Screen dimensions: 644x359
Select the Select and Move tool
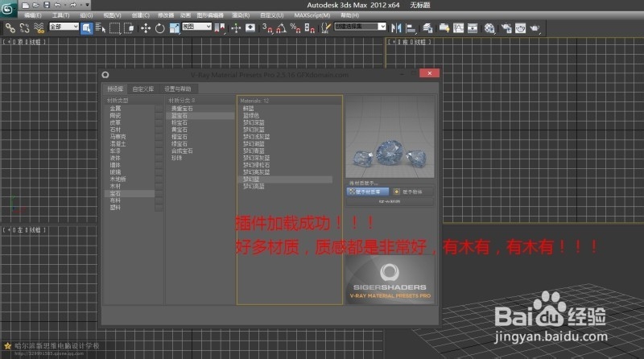[x=146, y=27]
